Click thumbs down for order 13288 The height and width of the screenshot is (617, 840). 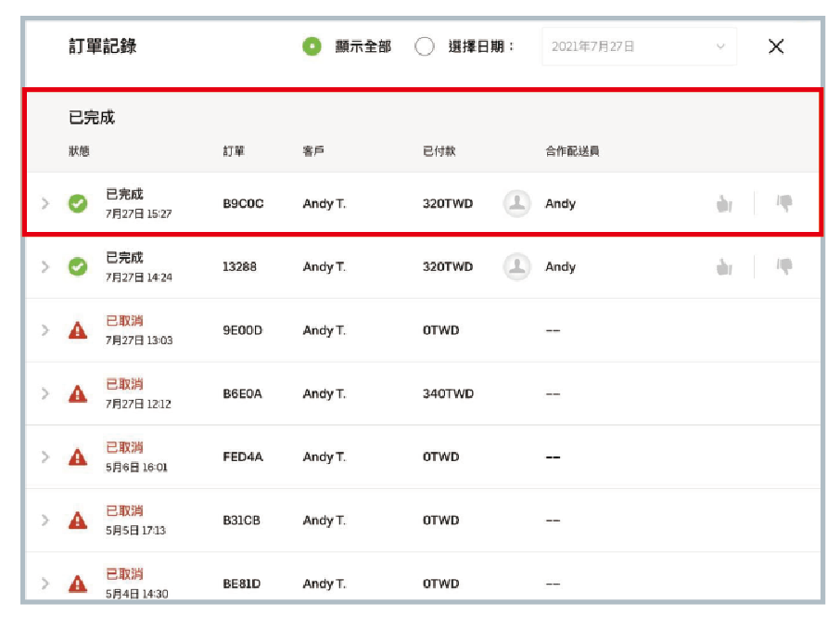tap(784, 267)
